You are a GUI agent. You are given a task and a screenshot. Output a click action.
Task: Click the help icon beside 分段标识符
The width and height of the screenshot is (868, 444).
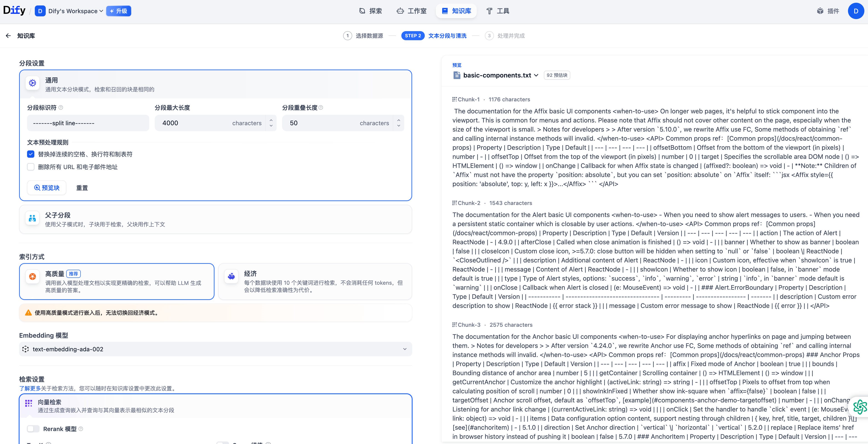(61, 108)
